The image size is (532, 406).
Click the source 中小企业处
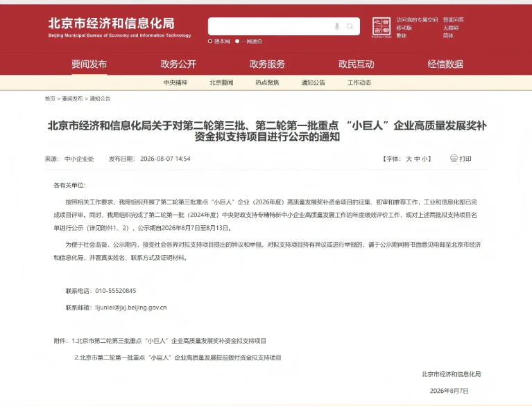click(x=79, y=159)
